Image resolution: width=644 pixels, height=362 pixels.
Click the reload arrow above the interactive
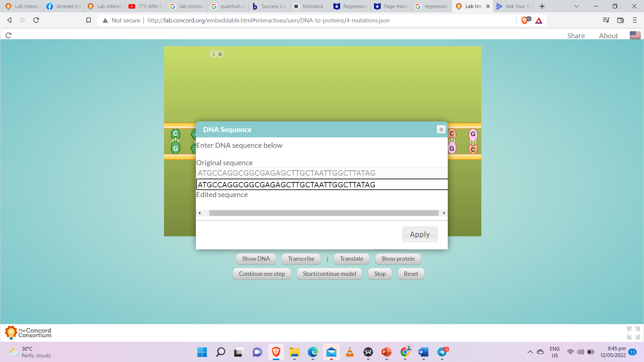tap(8, 35)
